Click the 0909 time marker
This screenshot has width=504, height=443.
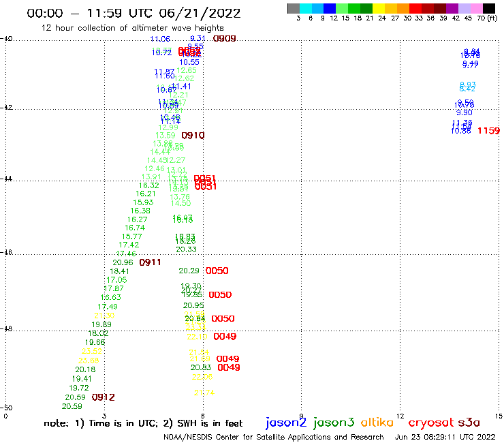(224, 39)
